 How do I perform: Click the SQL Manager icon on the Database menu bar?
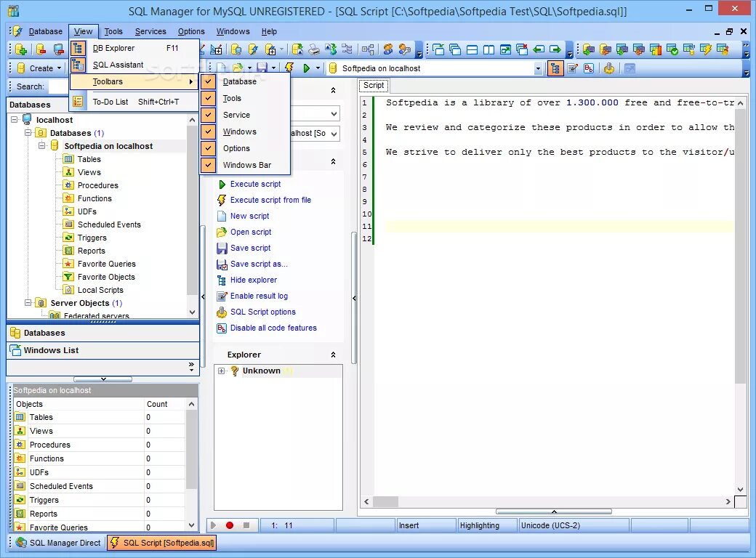click(17, 31)
